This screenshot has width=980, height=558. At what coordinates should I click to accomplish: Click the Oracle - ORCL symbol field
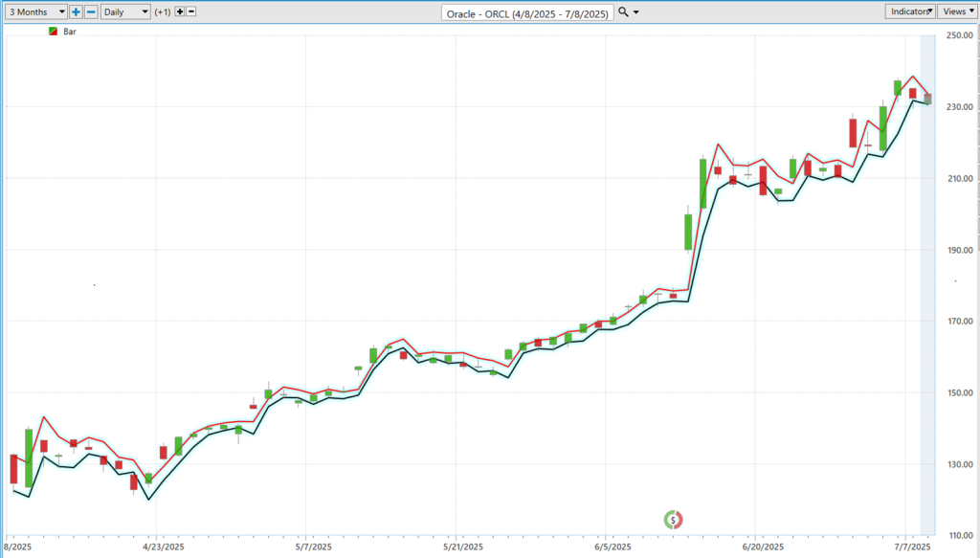point(527,13)
